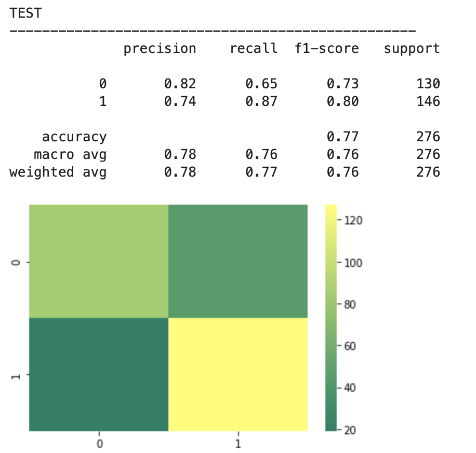Click the top-left light green heatmap cell
476x453 pixels.
click(99, 261)
